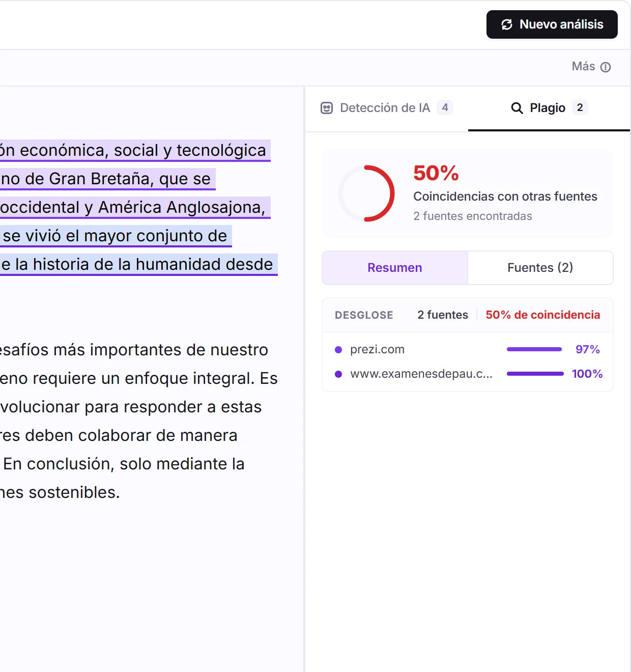Click text 'más importantes de nuestro'

click(x=161, y=350)
